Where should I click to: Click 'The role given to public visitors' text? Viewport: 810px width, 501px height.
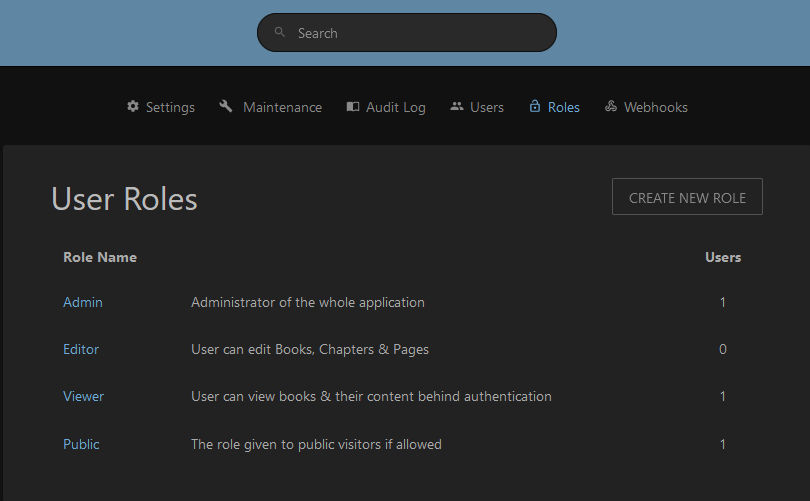[316, 444]
